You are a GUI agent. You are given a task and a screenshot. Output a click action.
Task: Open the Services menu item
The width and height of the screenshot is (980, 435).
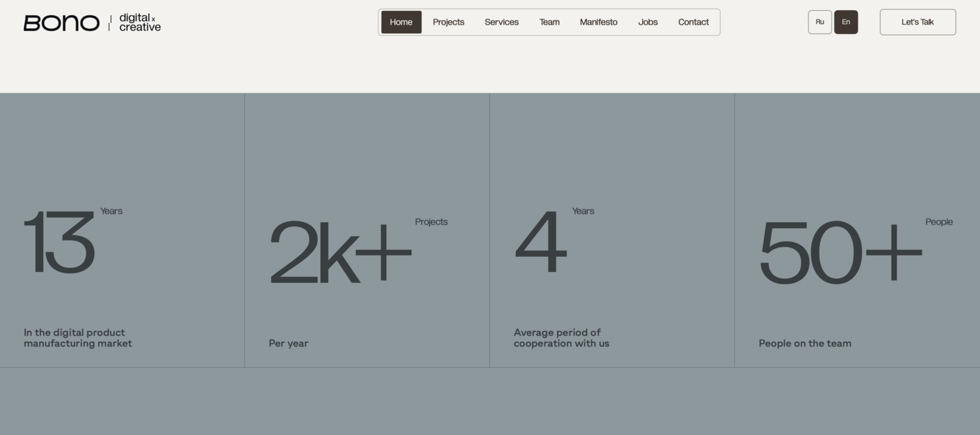coord(502,22)
